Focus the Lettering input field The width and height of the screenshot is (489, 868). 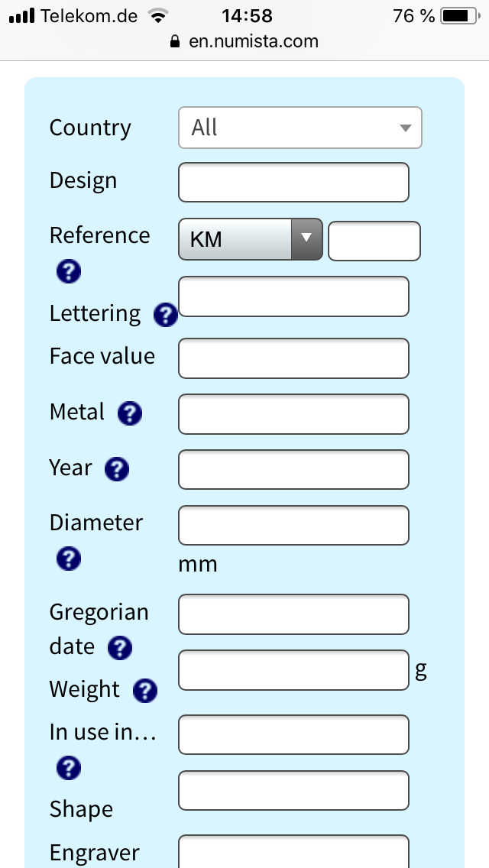(x=293, y=296)
